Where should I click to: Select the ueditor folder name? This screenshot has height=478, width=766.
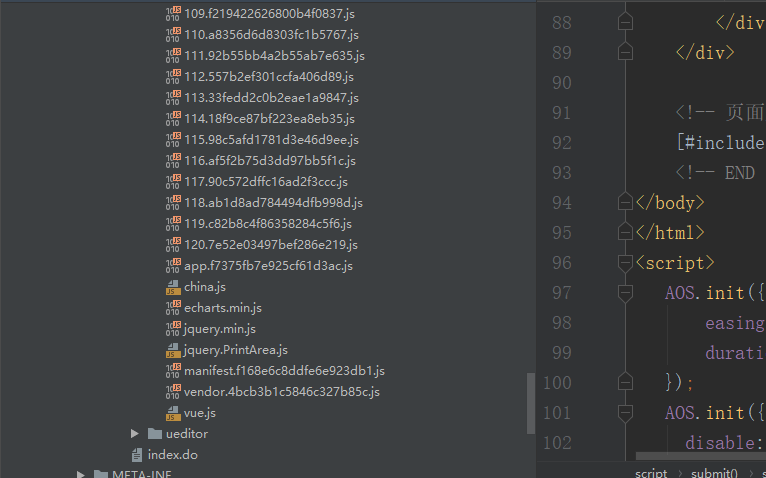coord(187,434)
